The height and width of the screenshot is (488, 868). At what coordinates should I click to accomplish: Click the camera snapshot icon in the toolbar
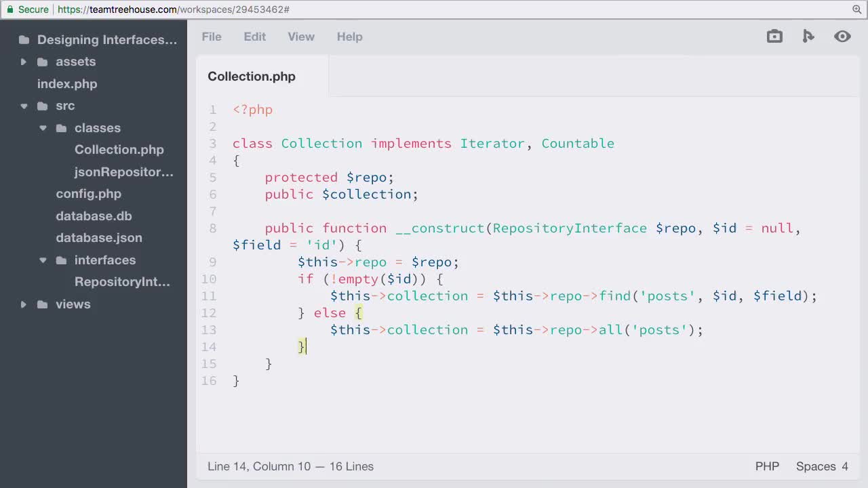click(x=774, y=36)
